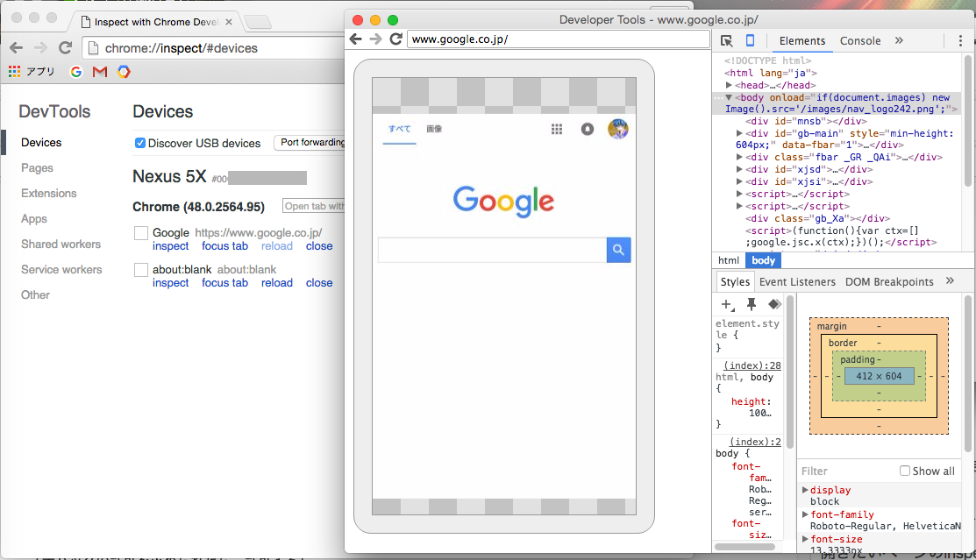Expand the head element node
The image size is (976, 560).
[x=729, y=85]
